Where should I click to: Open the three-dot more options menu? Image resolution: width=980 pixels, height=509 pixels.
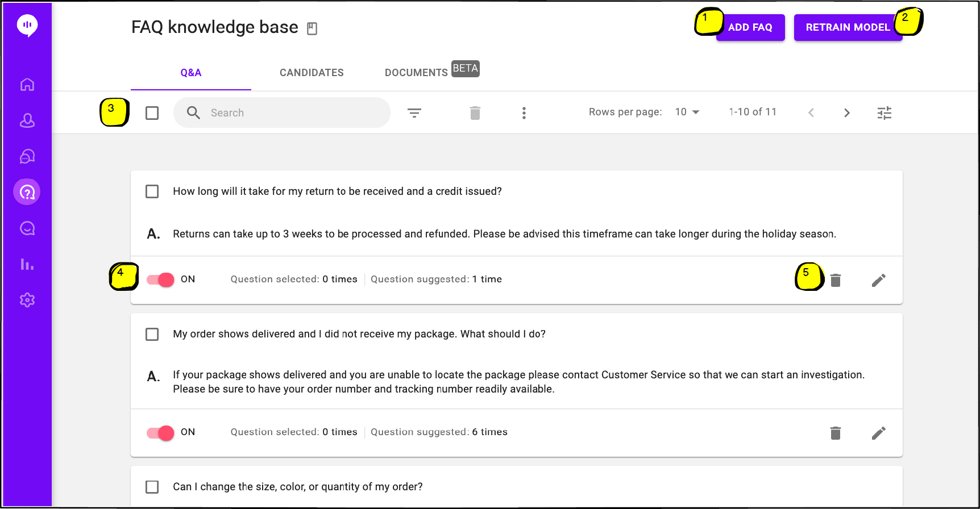[x=524, y=113]
